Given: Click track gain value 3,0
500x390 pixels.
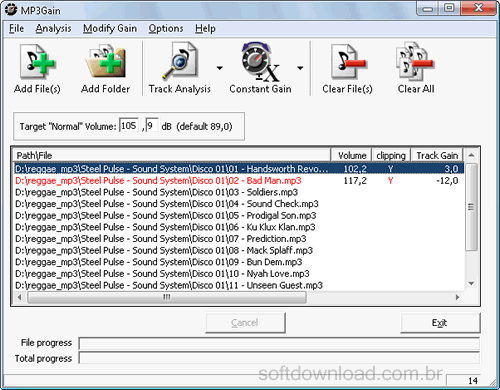Looking at the screenshot, I should (x=451, y=169).
